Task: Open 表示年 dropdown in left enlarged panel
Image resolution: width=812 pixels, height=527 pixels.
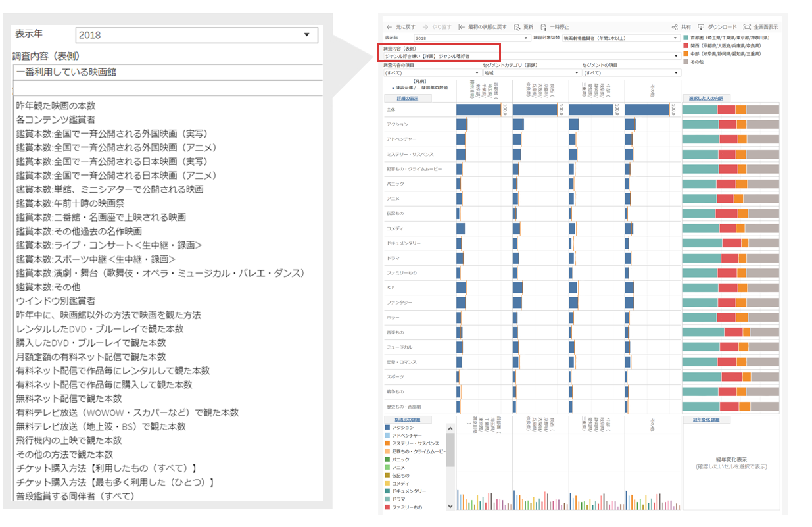Action: click(197, 35)
